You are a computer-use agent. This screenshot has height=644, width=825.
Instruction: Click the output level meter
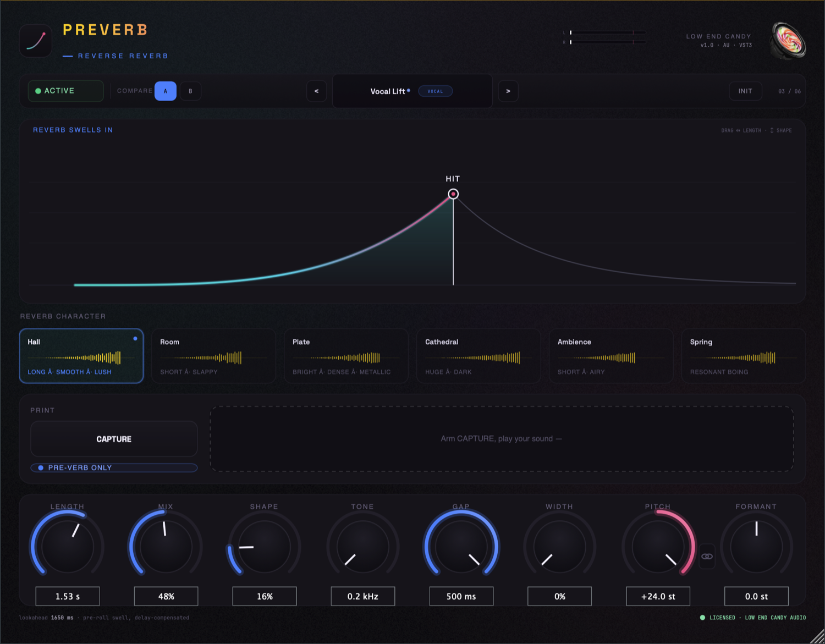(x=604, y=37)
